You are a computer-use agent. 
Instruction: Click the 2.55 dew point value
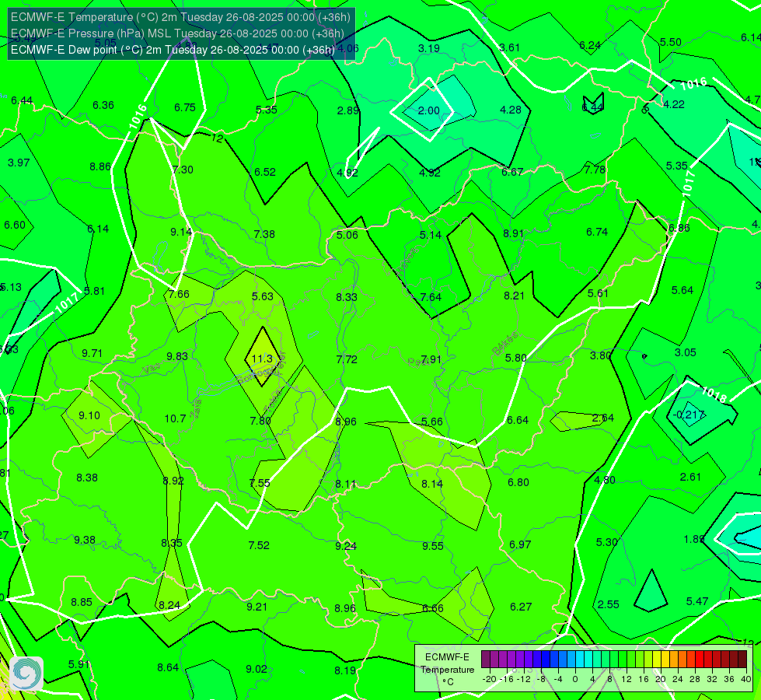coord(608,604)
